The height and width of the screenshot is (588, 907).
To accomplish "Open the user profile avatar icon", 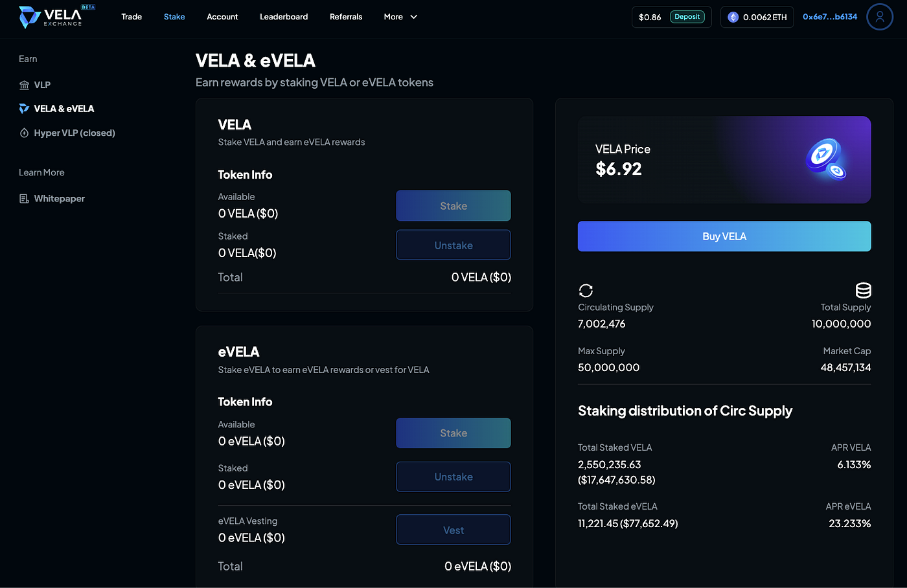I will pyautogui.click(x=879, y=17).
